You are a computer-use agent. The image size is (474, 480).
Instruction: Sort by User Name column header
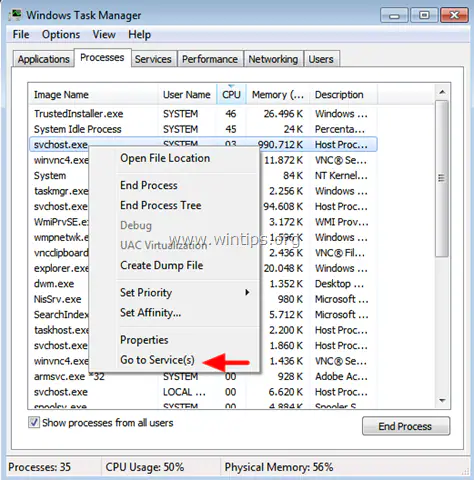pyautogui.click(x=187, y=95)
